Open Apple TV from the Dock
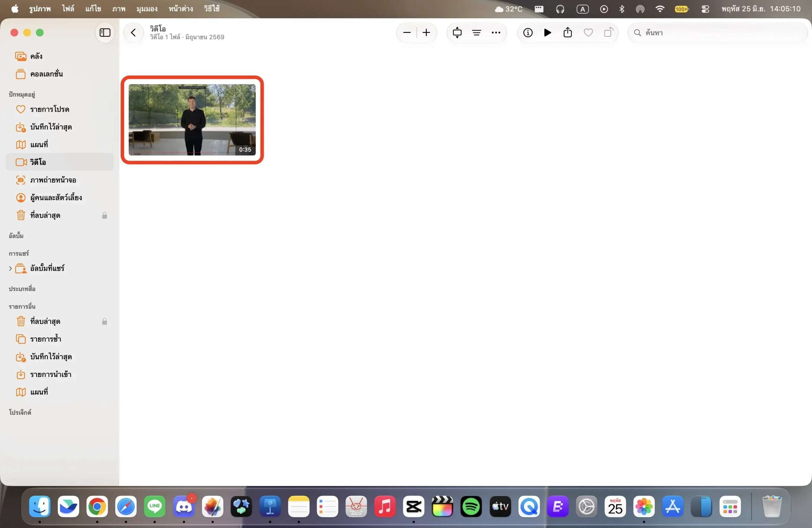 (x=500, y=506)
